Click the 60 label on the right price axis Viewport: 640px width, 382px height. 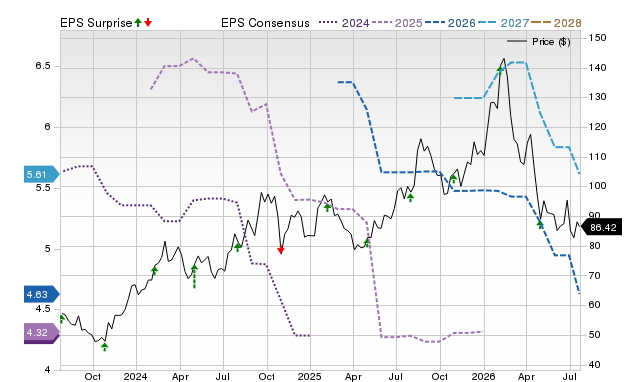pos(595,305)
